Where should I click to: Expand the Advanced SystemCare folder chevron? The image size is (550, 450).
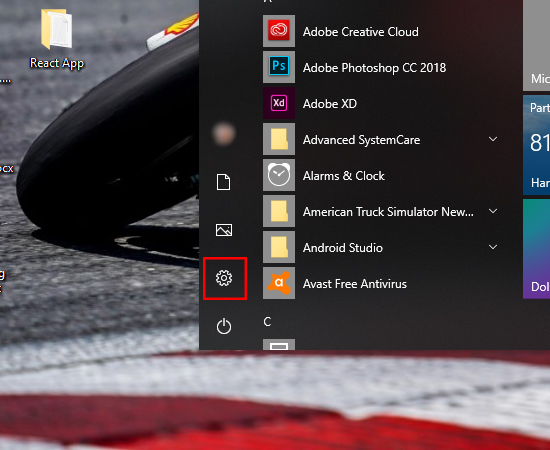[x=493, y=139]
